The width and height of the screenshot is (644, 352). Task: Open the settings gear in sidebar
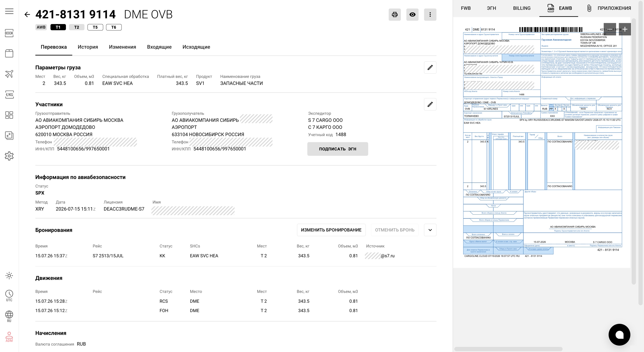pos(9,156)
